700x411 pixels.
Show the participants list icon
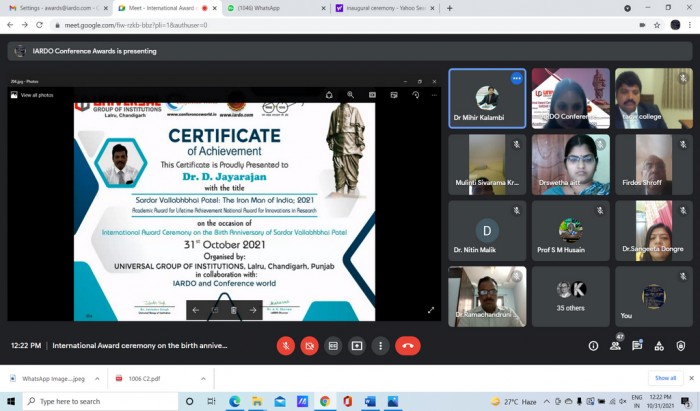coord(615,345)
